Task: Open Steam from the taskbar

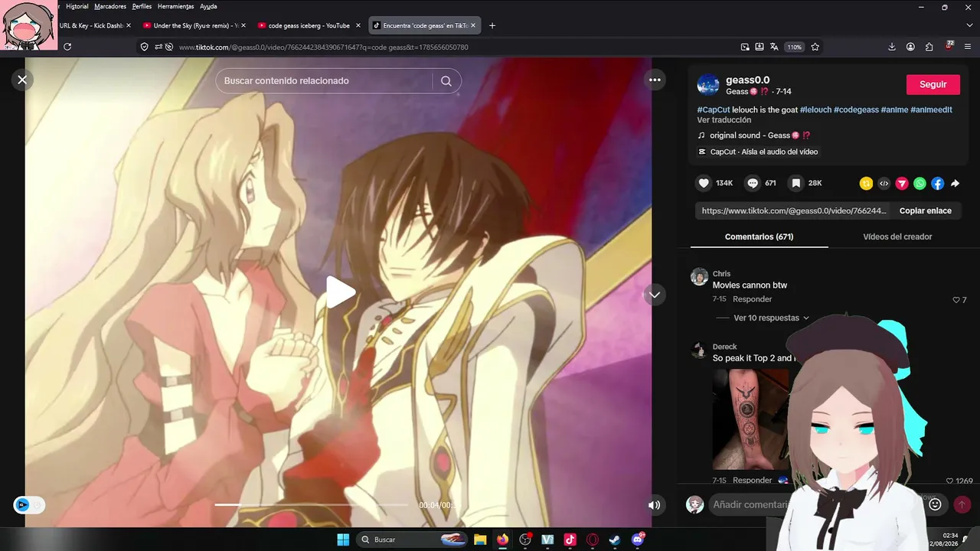Action: click(615, 540)
